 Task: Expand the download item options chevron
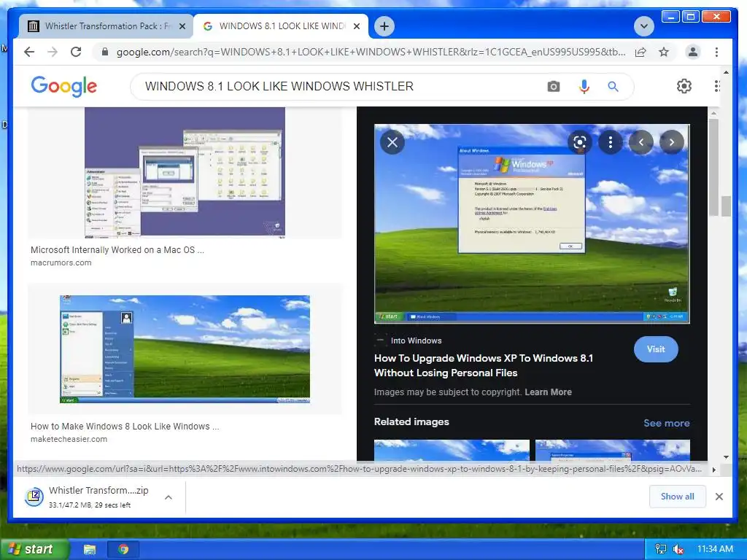pyautogui.click(x=169, y=497)
